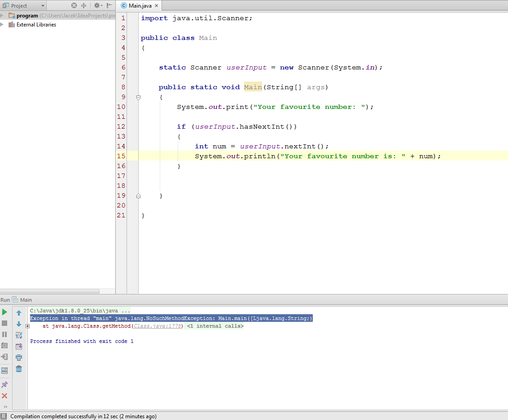Select the Main.java editor tab
The height and width of the screenshot is (420, 508).
(x=140, y=6)
